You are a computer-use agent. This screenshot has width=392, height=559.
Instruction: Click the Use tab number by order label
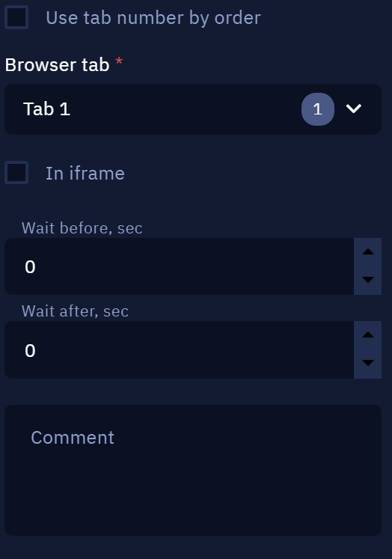point(153,18)
